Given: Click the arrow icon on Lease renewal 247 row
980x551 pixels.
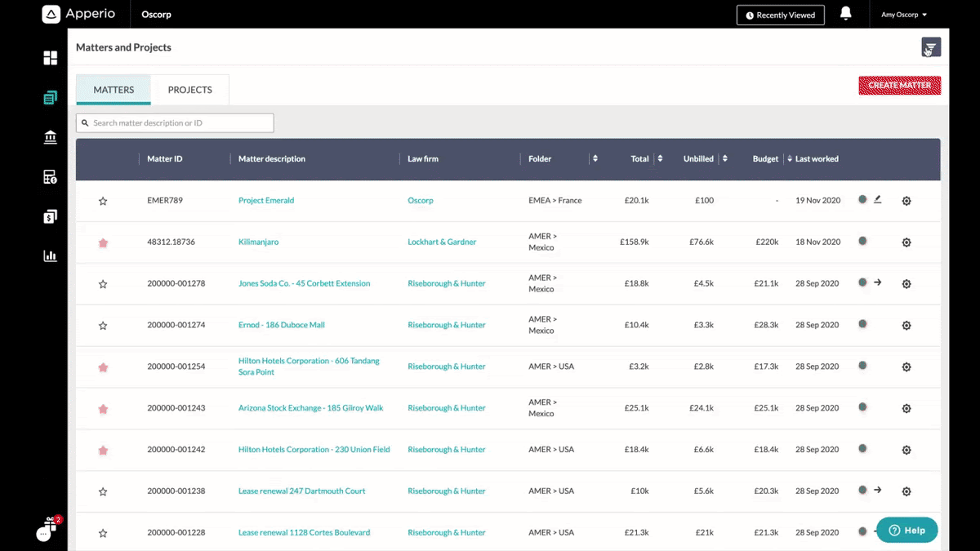Looking at the screenshot, I should click(x=878, y=490).
